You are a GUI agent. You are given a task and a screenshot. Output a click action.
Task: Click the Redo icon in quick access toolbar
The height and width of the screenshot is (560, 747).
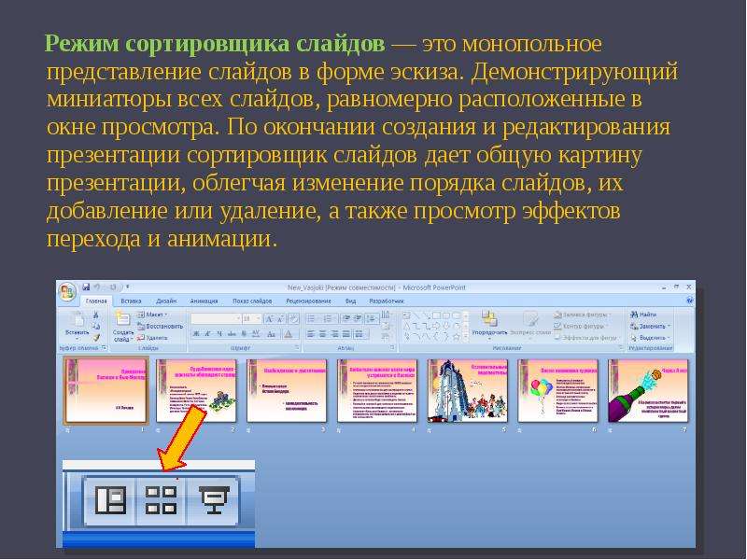(x=113, y=287)
